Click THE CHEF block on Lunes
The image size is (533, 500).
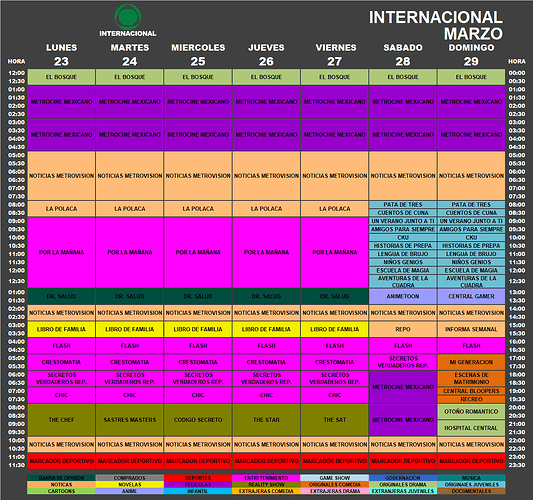coord(62,420)
